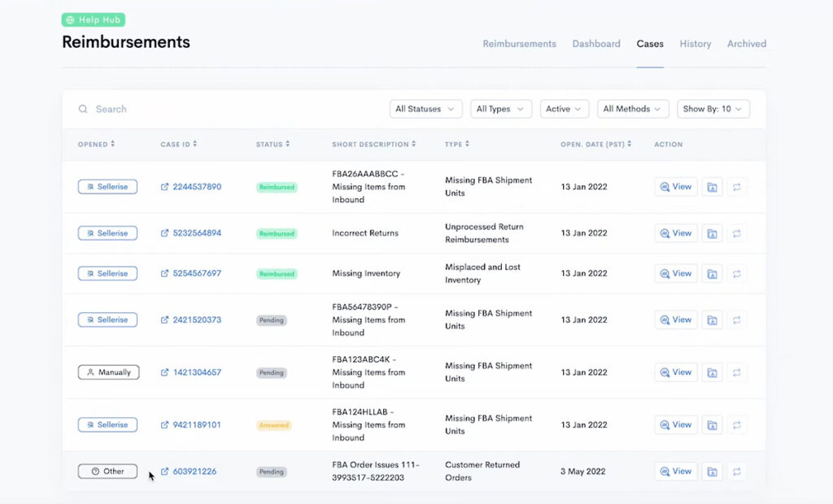833x504 pixels.
Task: Archive the case 2244537890
Action: pos(712,186)
